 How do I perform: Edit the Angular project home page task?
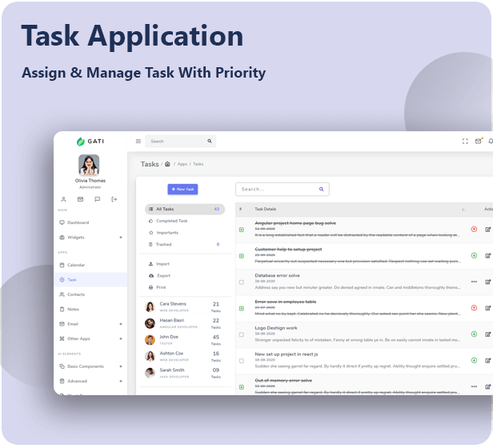(488, 230)
